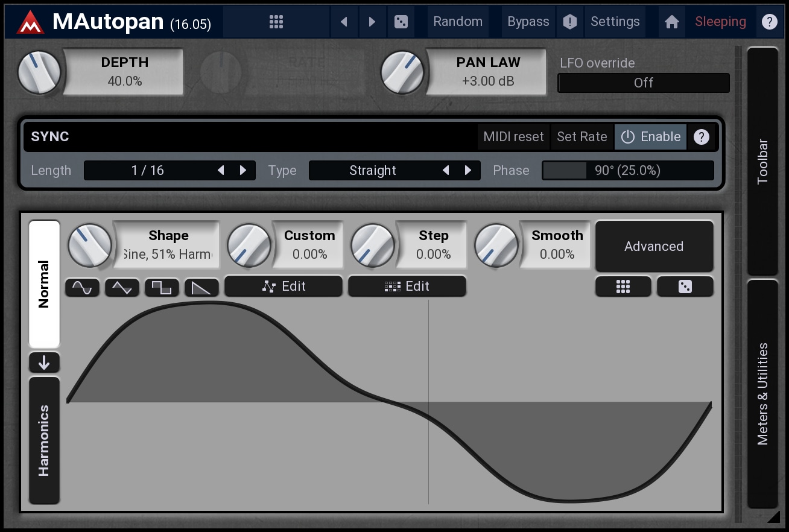Click the Pan Law knob
The height and width of the screenshot is (532, 789).
tap(402, 72)
